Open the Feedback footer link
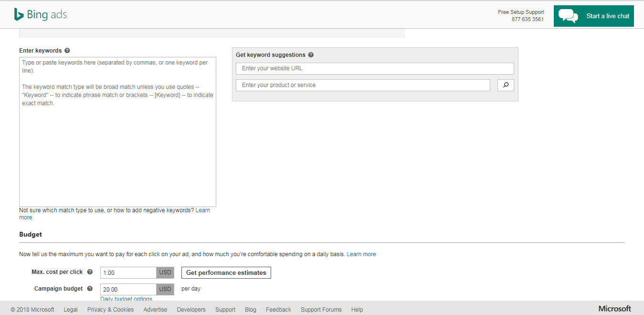The width and height of the screenshot is (644, 315). (278, 310)
